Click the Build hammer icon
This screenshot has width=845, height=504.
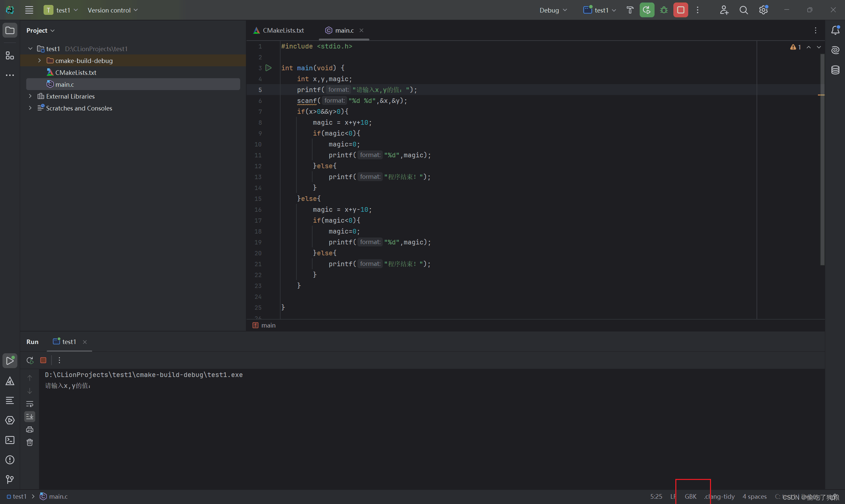[630, 10]
